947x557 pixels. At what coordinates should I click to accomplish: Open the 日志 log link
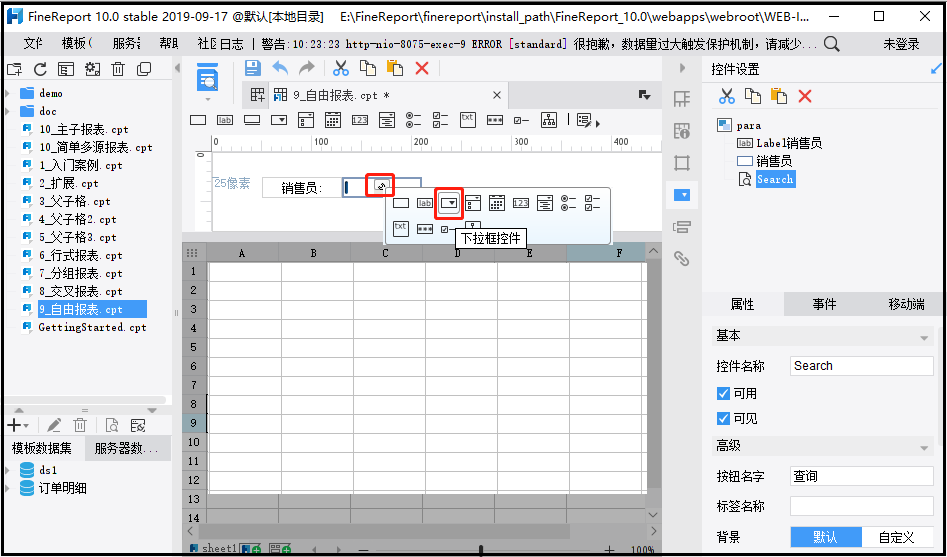pos(231,44)
